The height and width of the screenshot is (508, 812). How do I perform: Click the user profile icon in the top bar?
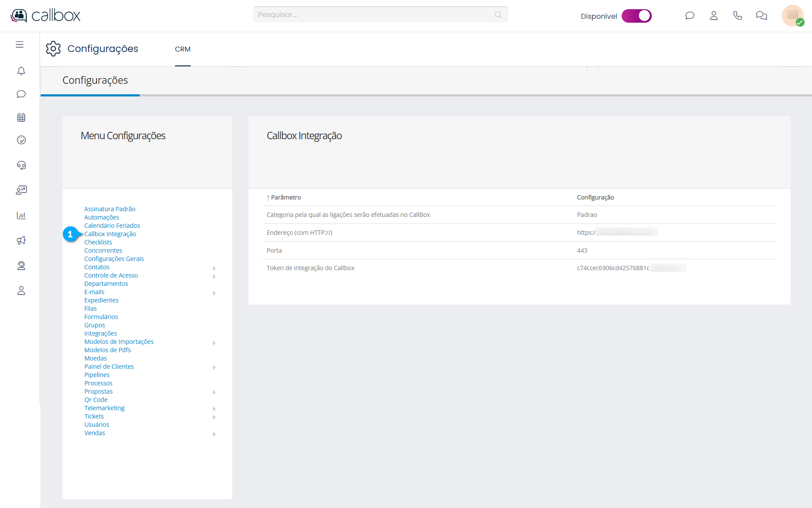tap(714, 16)
